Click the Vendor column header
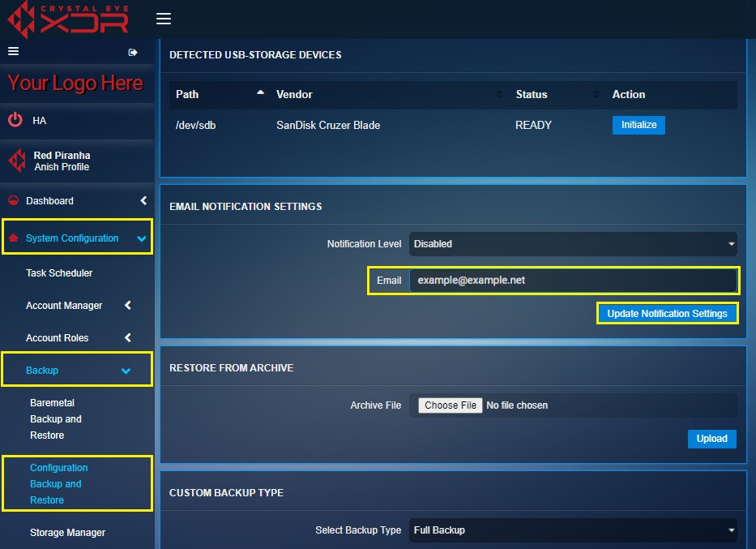The height and width of the screenshot is (549, 756). point(294,95)
